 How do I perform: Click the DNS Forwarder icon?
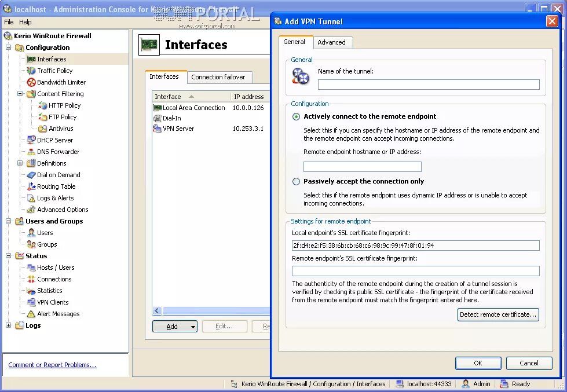click(31, 152)
